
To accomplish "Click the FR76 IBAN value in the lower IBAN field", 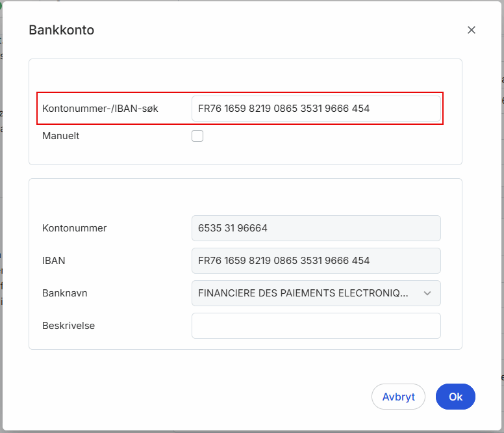I will [284, 261].
